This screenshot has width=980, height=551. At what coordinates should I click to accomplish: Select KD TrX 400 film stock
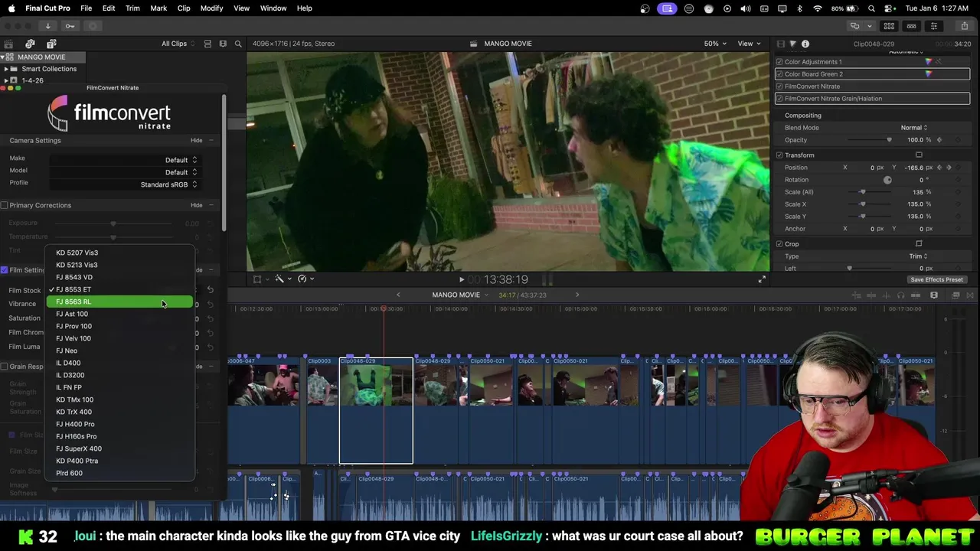pos(119,412)
